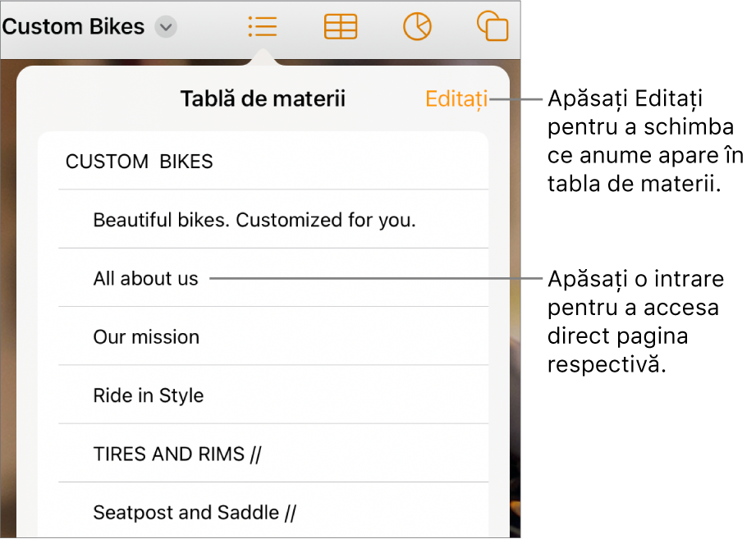Image resolution: width=756 pixels, height=539 pixels.
Task: Tap the Custom Bikes document title
Action: tap(73, 26)
